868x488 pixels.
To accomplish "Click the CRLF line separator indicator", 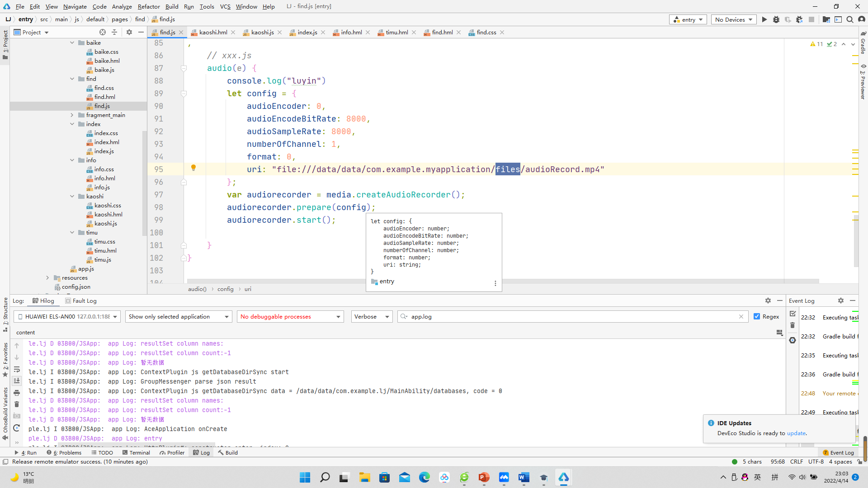I will (x=797, y=462).
